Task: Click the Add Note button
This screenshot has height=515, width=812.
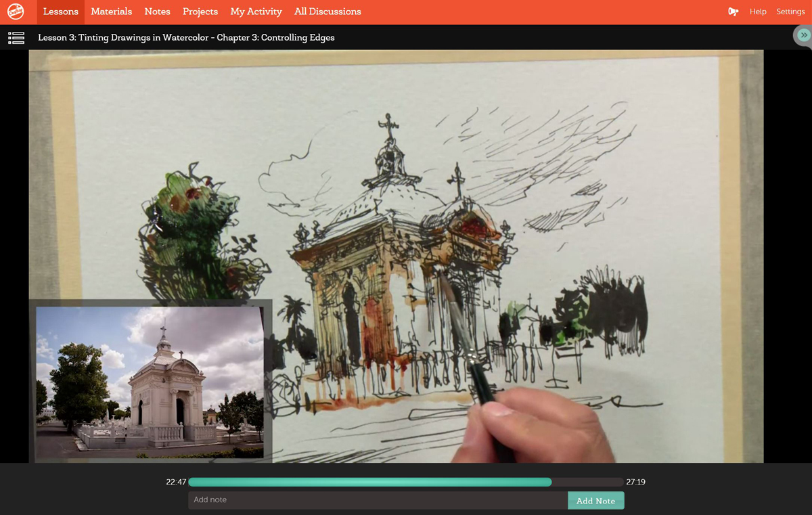Action: [595, 501]
